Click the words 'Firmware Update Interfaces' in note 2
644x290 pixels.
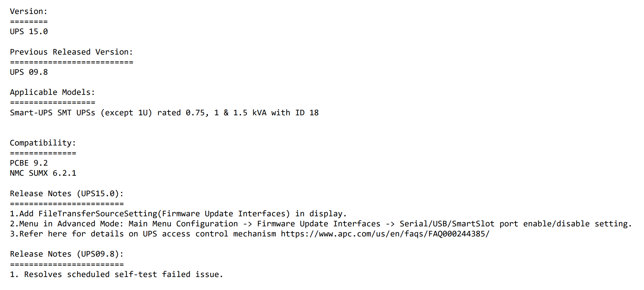pos(319,224)
